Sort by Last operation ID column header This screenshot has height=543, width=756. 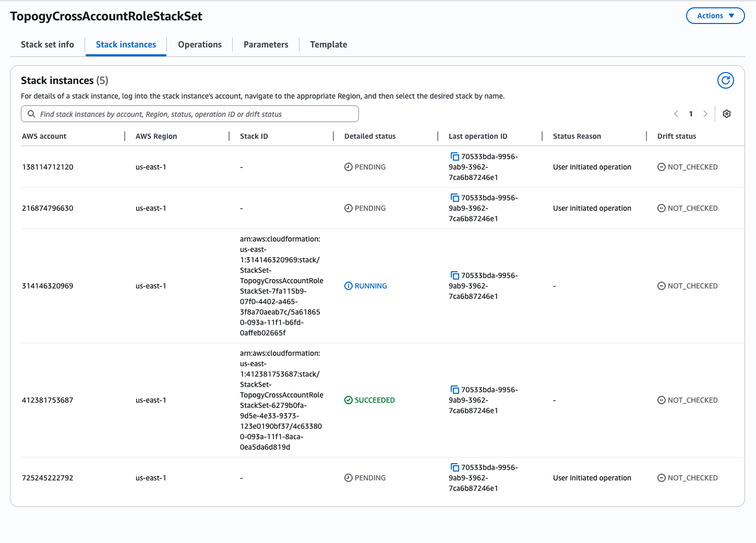pyautogui.click(x=478, y=136)
